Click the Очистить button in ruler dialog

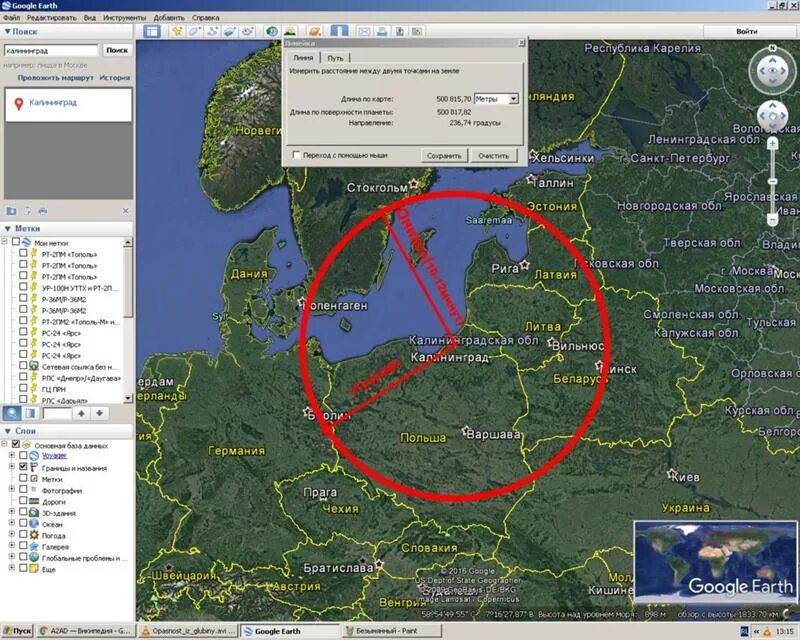(x=493, y=156)
